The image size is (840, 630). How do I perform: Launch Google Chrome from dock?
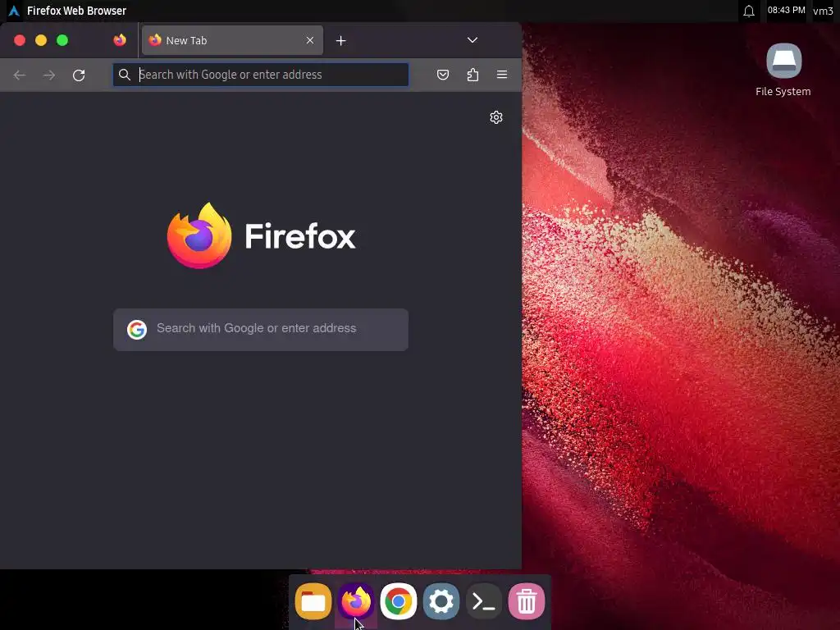399,601
